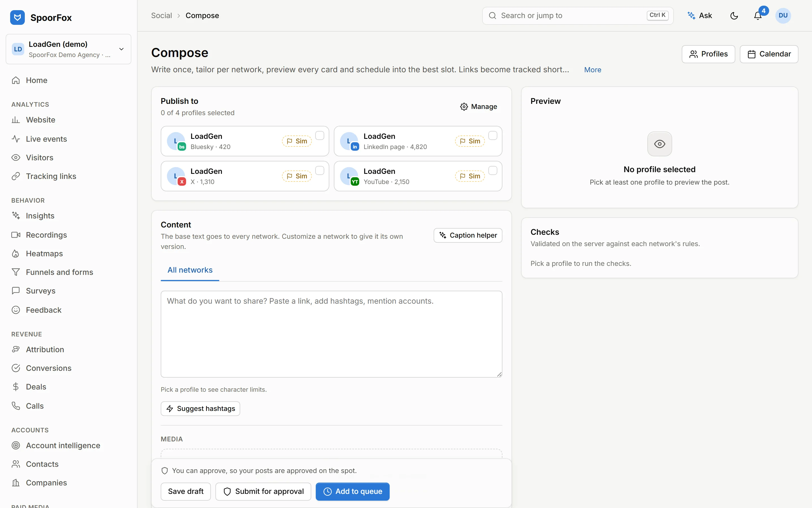Image resolution: width=812 pixels, height=508 pixels.
Task: Open Website analytics
Action: click(69, 120)
